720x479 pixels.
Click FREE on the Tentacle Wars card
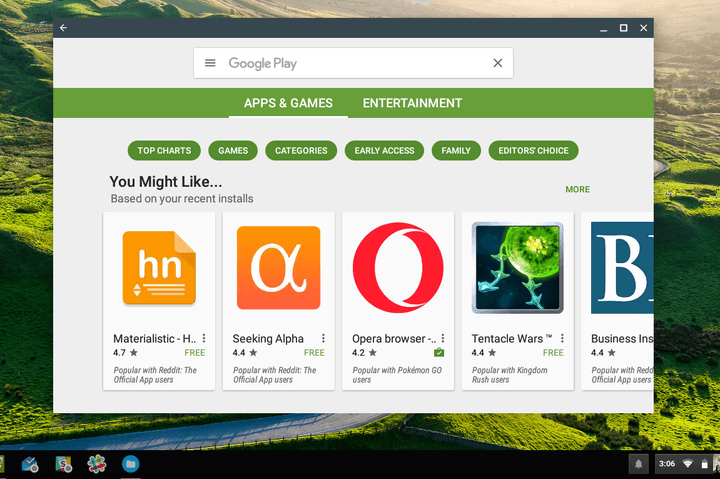pos(553,353)
